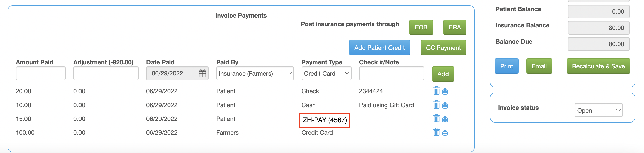Open the Paid By dropdown

(x=255, y=73)
